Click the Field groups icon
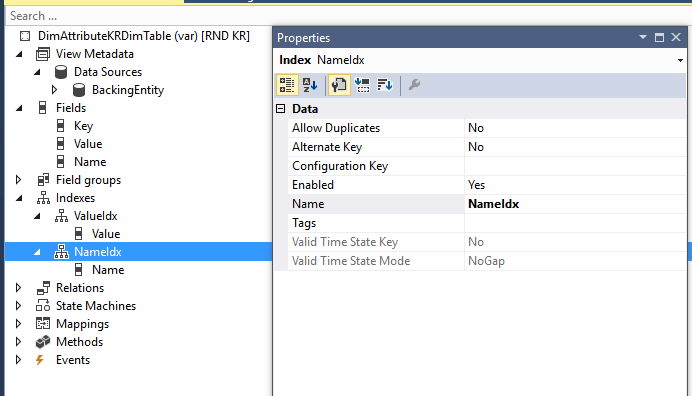This screenshot has width=692, height=396. pyautogui.click(x=43, y=180)
